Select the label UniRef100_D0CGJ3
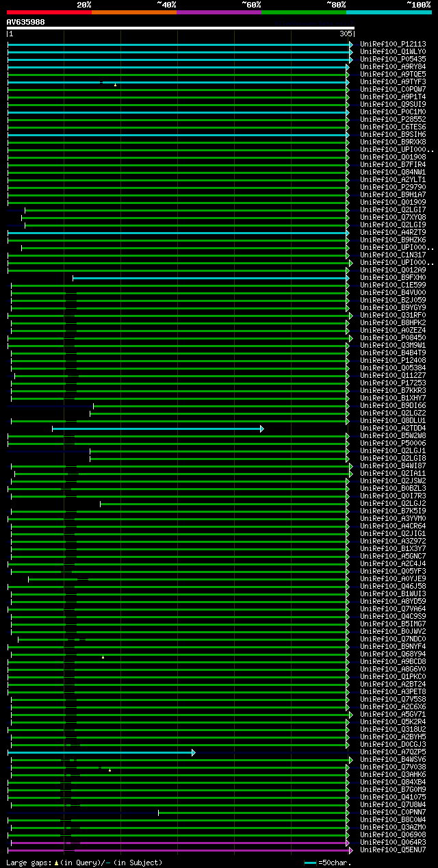Screen dimensions: 438x868 pyautogui.click(x=393, y=744)
